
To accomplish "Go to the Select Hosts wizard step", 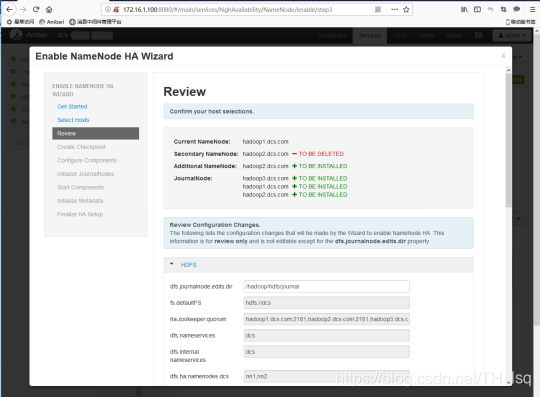I will pyautogui.click(x=73, y=120).
